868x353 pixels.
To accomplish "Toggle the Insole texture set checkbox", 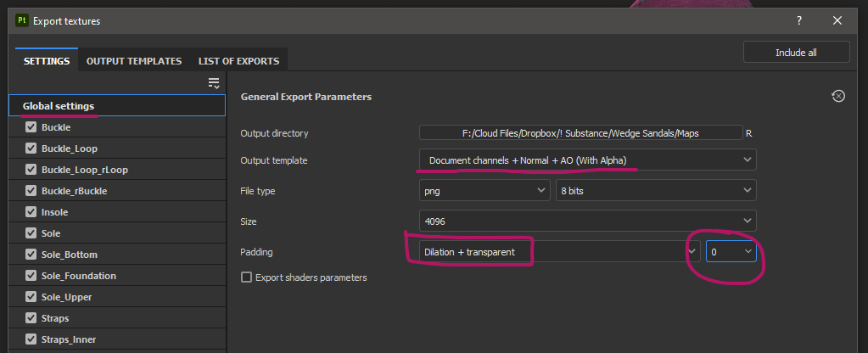I will (x=32, y=212).
